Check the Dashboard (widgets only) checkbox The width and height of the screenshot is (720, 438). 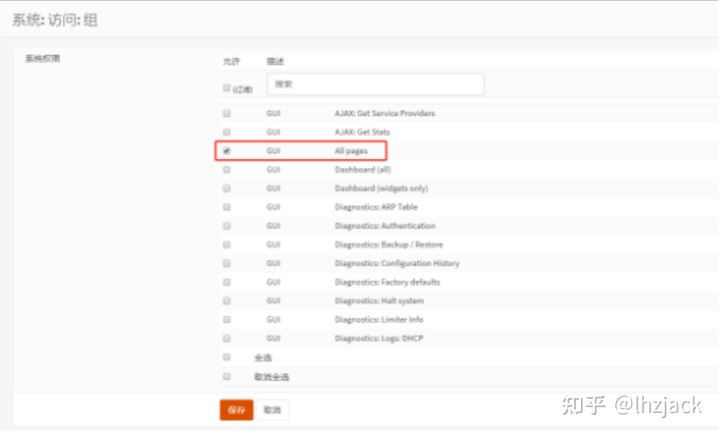226,188
